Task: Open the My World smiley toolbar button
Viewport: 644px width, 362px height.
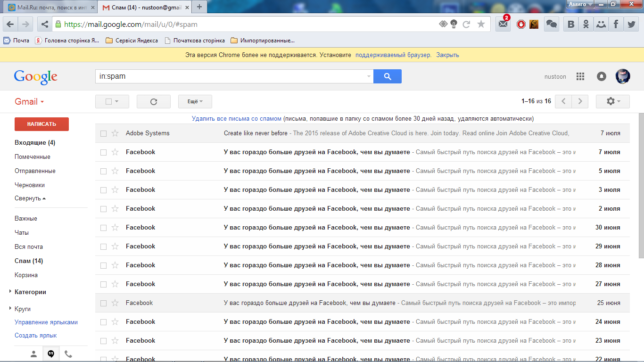Action: tap(601, 24)
